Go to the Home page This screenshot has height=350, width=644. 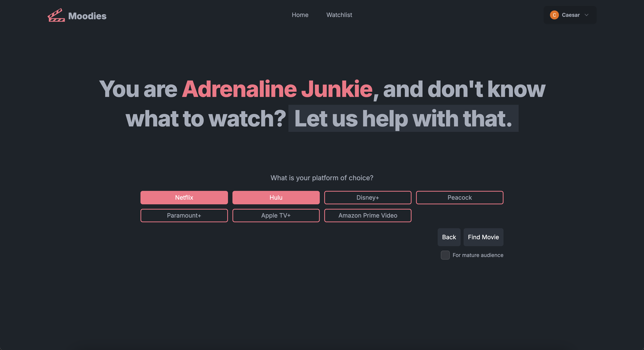pos(300,15)
